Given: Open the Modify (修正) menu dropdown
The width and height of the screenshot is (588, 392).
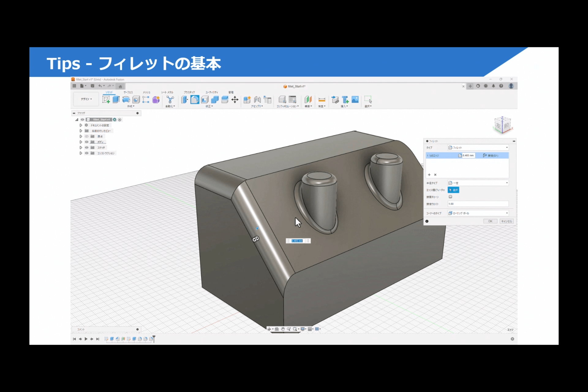Looking at the screenshot, I should point(209,106).
